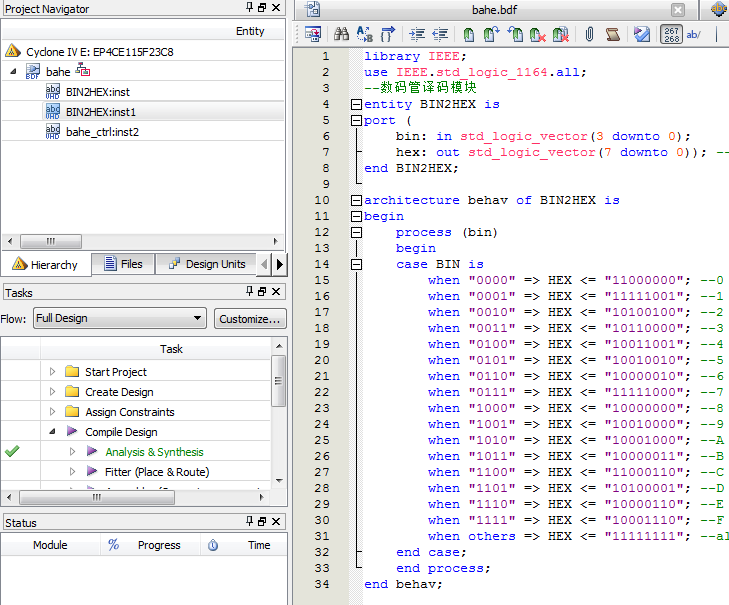Click the Project Navigator horizontal scrollbar thumb
The height and width of the screenshot is (605, 729).
pos(51,241)
